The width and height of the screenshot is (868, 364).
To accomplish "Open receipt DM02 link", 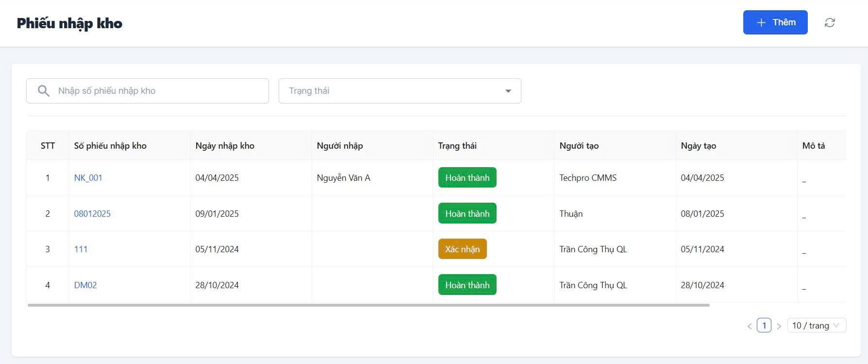I will tap(85, 285).
